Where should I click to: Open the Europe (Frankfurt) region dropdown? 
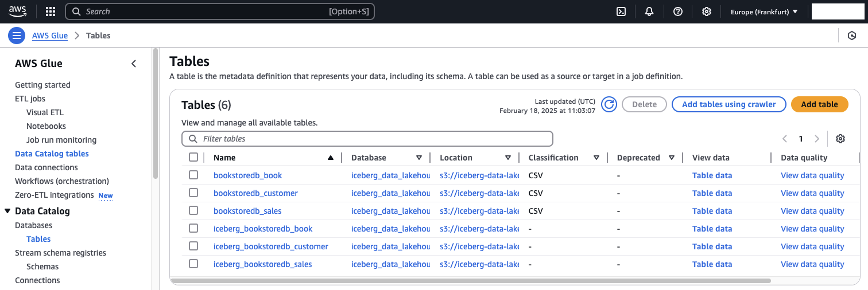coord(764,11)
